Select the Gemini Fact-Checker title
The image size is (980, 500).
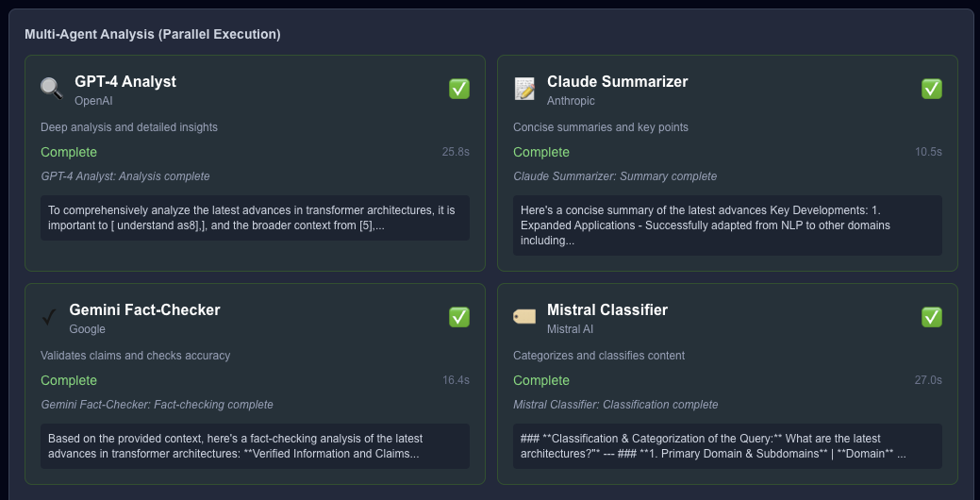144,309
